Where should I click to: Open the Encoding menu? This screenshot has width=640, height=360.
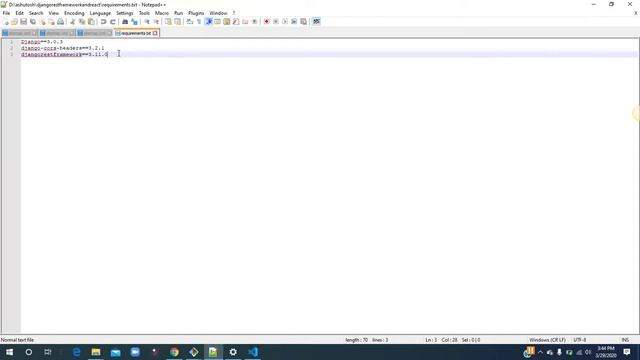pos(74,13)
